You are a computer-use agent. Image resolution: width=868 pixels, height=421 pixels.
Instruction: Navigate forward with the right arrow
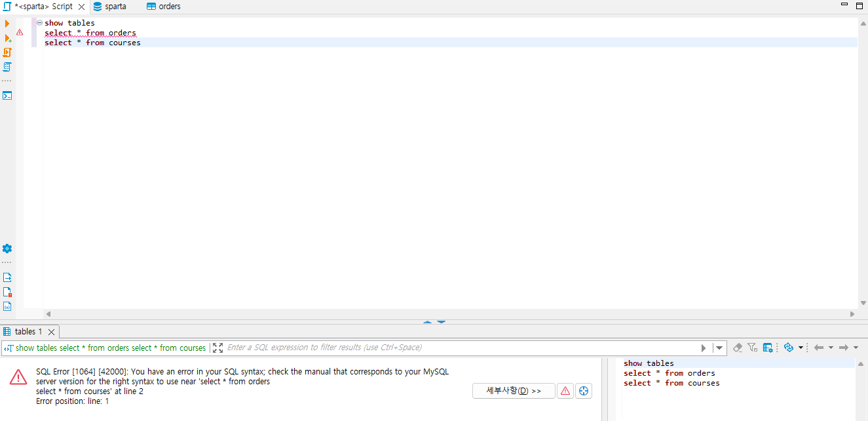point(844,348)
